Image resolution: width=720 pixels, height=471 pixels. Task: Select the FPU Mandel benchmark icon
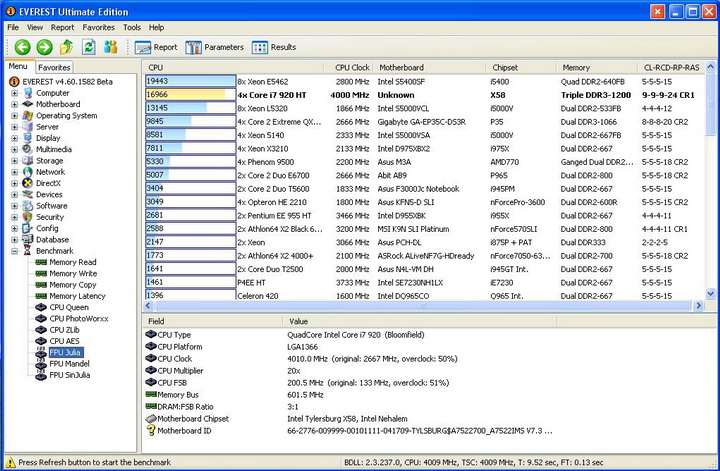41,364
